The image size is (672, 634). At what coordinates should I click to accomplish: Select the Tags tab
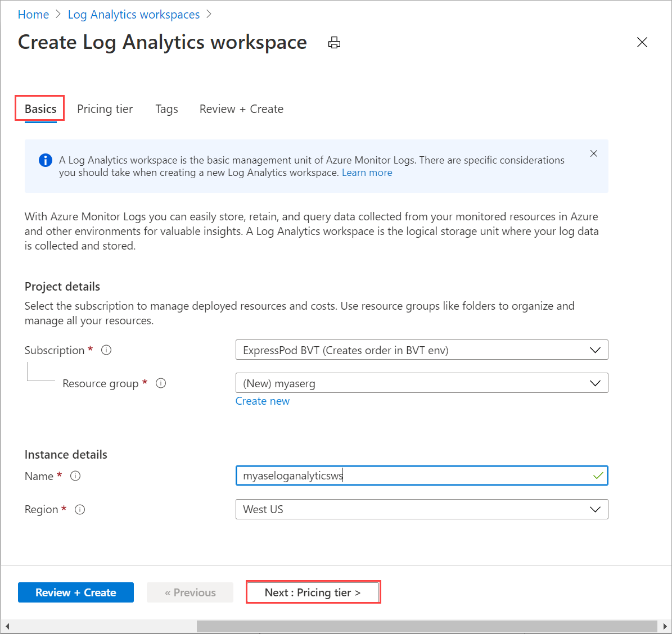166,108
